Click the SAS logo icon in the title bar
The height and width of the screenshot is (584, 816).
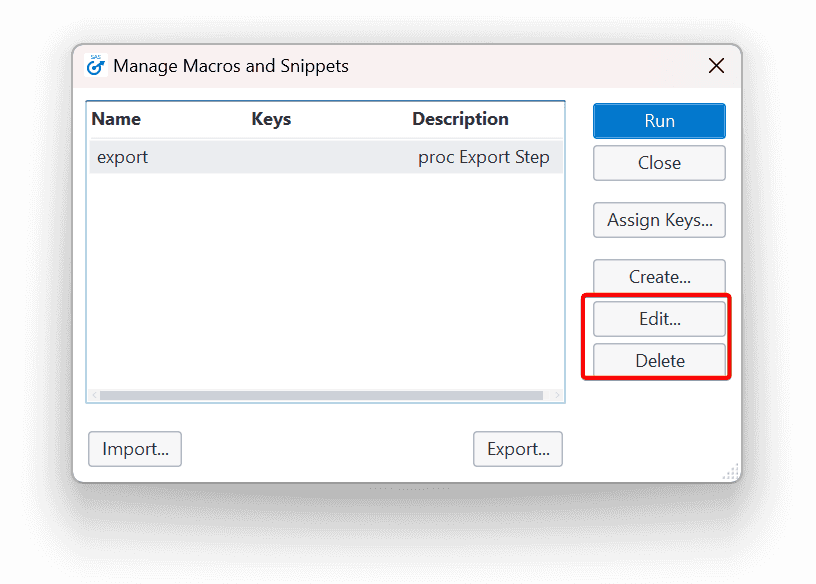pos(96,65)
